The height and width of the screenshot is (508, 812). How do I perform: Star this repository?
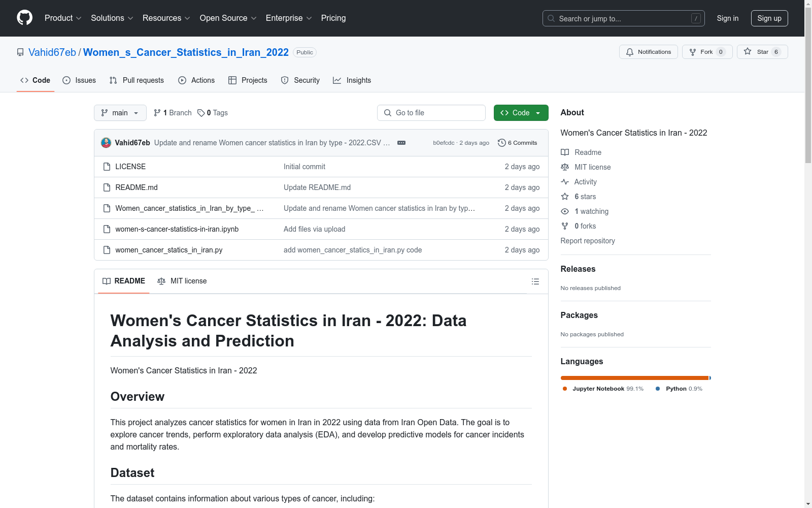[x=762, y=52]
